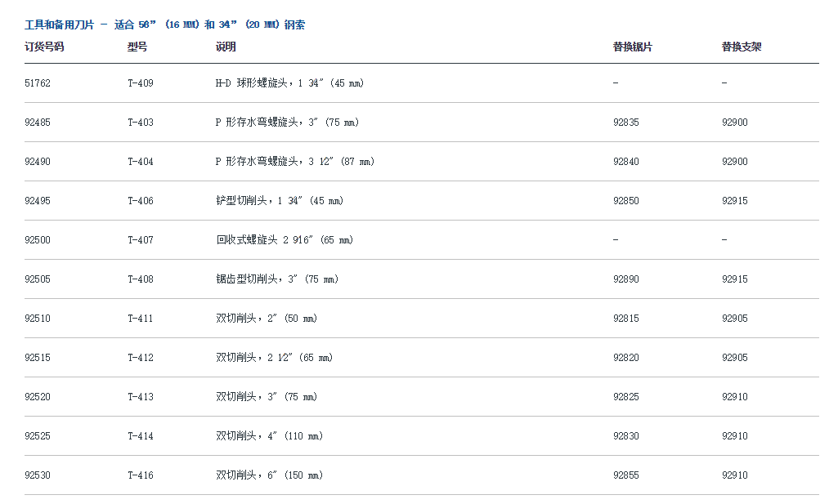Click replacement bracket 92915 for T-408
Screen dimensions: 838x504
pyautogui.click(x=734, y=279)
